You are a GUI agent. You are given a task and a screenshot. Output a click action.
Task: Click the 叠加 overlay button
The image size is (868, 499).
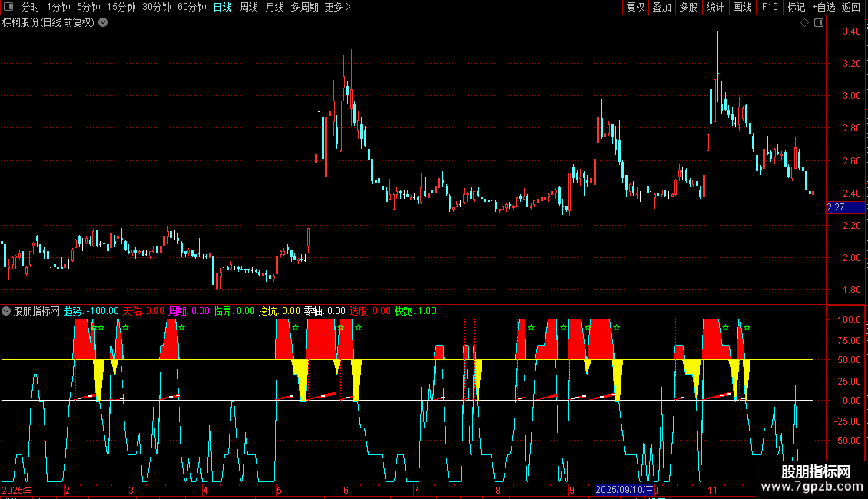(x=661, y=7)
